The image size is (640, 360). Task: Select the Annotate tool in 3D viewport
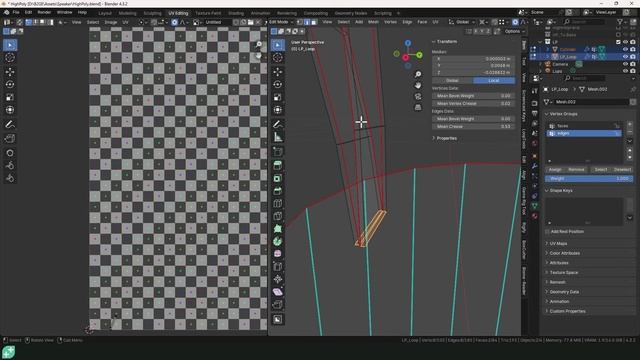278,124
